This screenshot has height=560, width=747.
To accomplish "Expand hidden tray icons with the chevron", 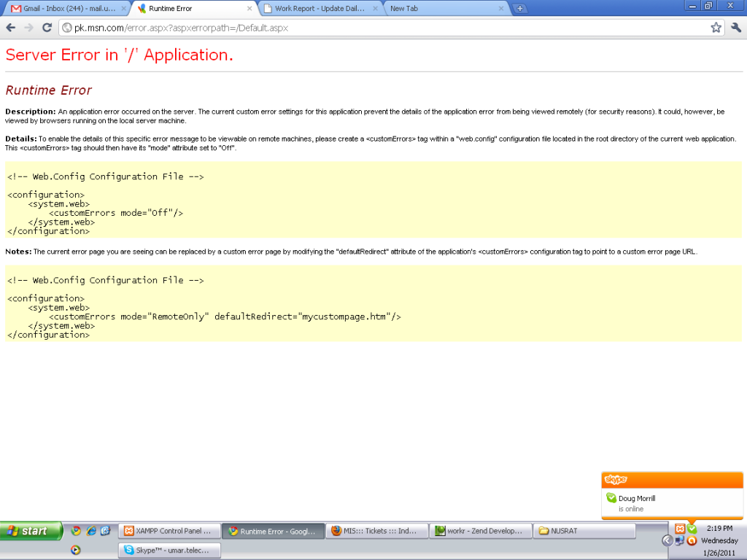I will click(x=667, y=541).
